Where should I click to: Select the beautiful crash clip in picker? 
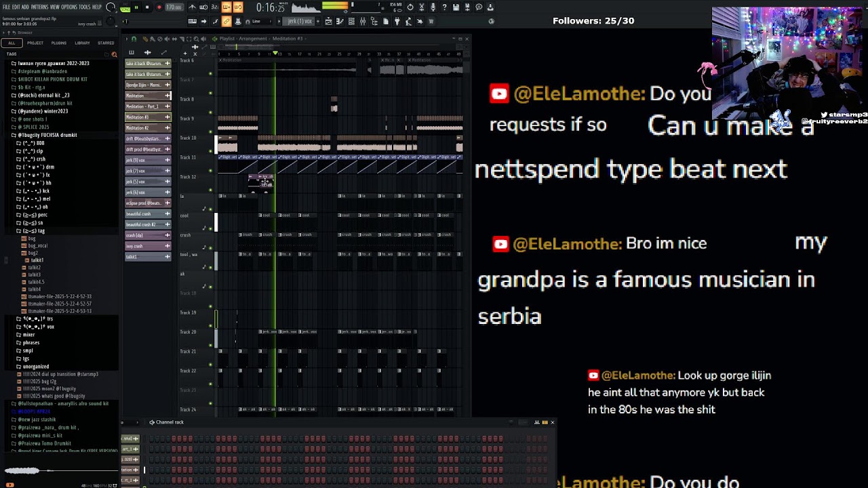[x=148, y=213]
